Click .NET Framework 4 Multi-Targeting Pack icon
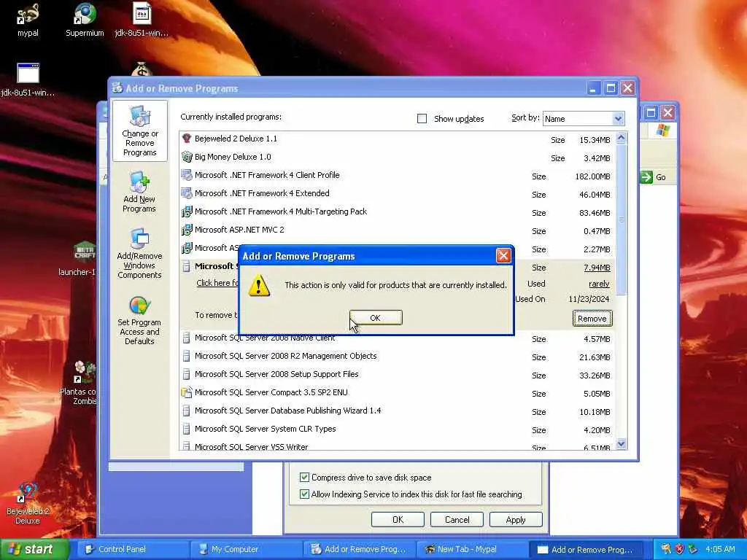 (187, 211)
